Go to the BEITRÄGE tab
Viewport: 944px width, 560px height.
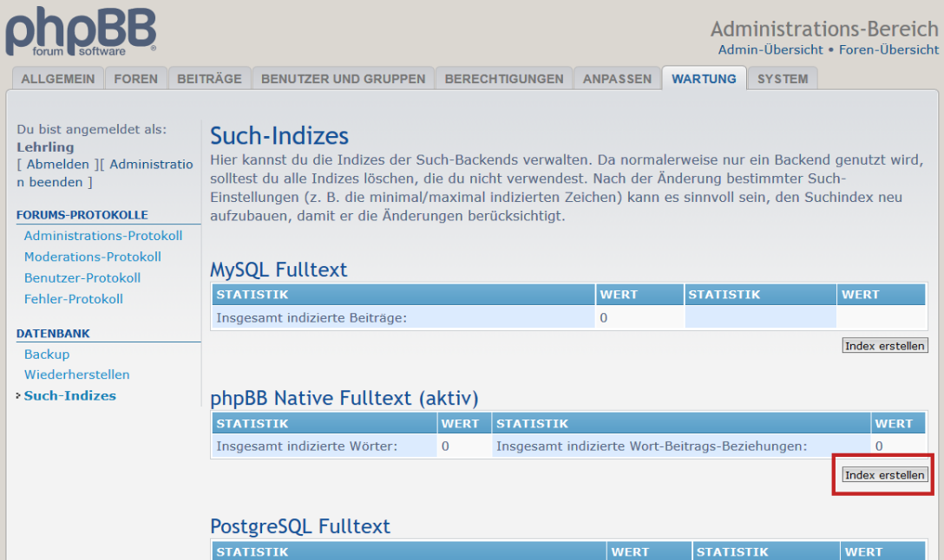tap(209, 79)
